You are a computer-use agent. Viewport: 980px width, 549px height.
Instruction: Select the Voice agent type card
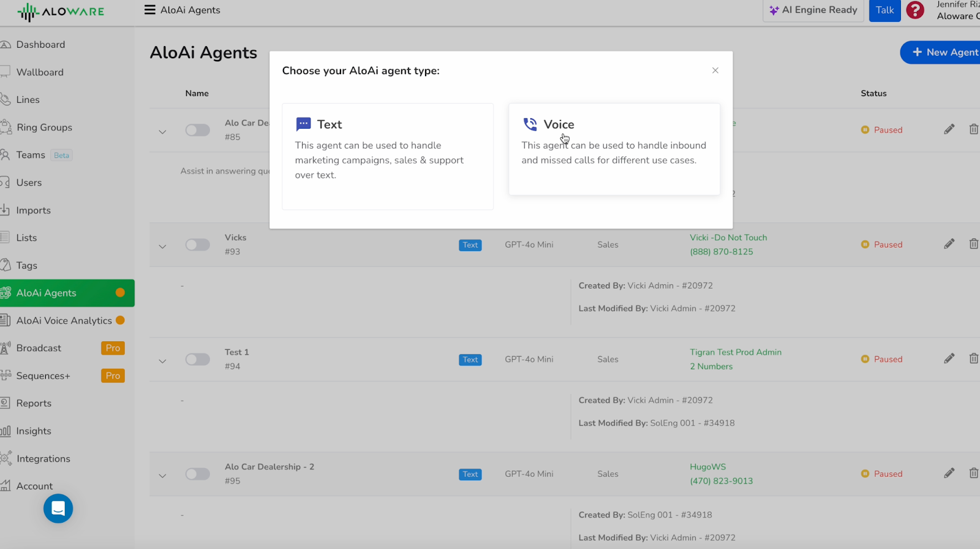pos(614,149)
